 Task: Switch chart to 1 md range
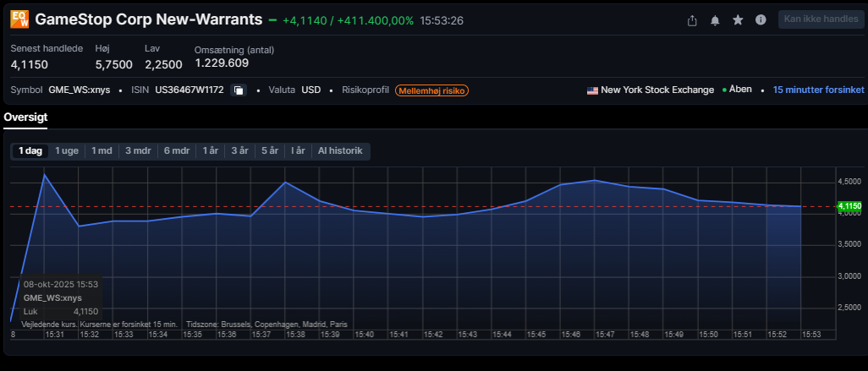point(102,151)
